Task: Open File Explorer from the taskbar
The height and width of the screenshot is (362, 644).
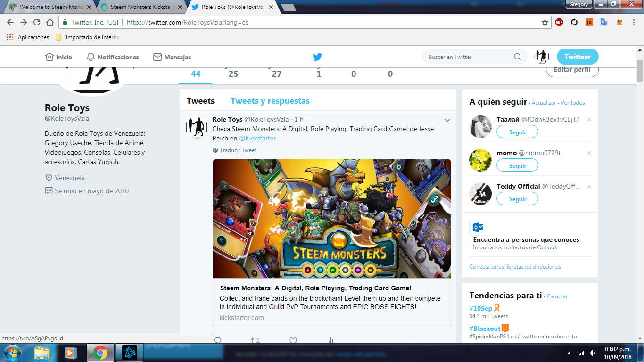Action: (x=42, y=353)
